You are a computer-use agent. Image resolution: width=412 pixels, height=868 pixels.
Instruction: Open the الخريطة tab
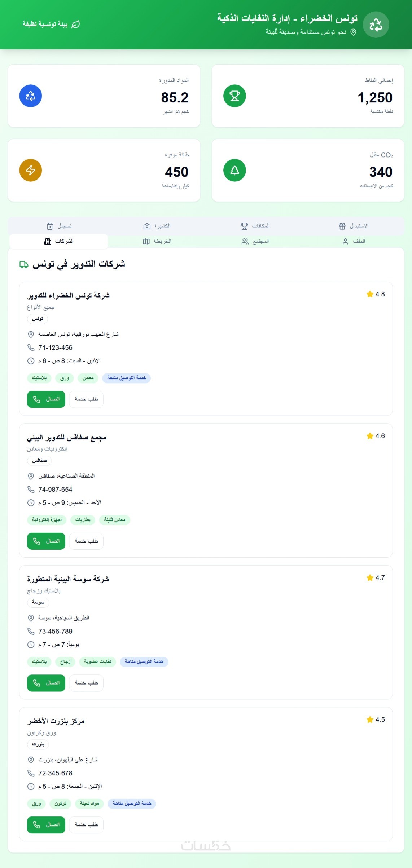click(157, 241)
